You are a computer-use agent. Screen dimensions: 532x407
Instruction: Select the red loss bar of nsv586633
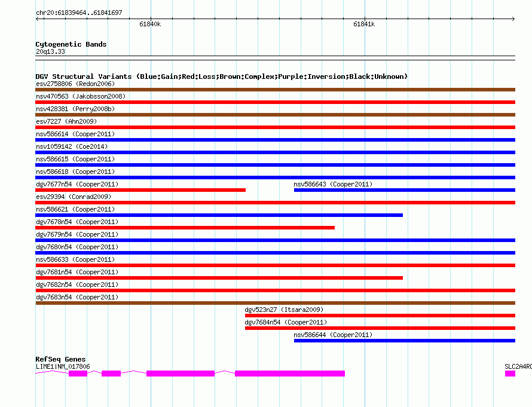click(x=275, y=265)
